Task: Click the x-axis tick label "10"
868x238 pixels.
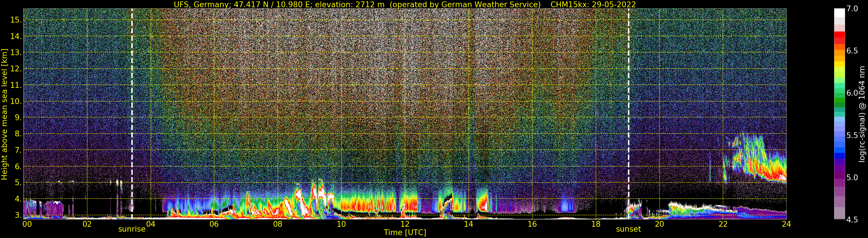Action: (x=341, y=224)
